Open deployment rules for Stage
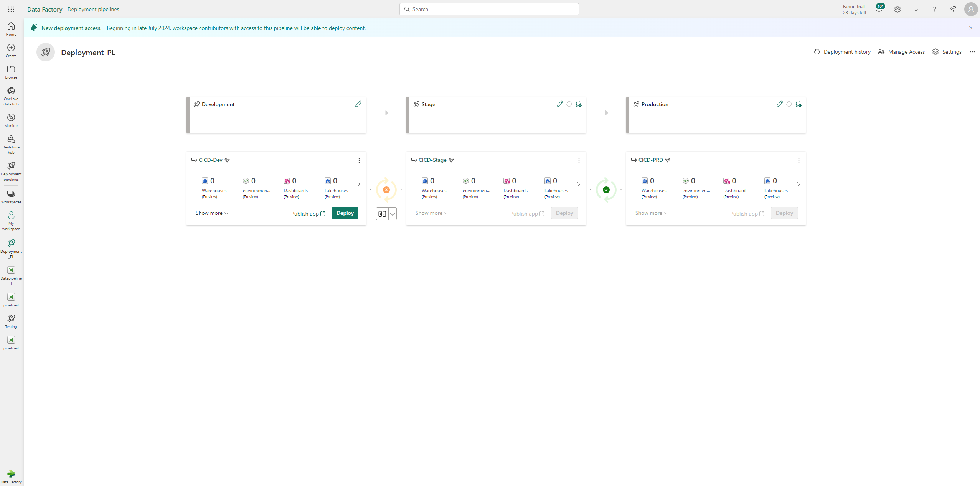The height and width of the screenshot is (486, 980). coord(579,104)
